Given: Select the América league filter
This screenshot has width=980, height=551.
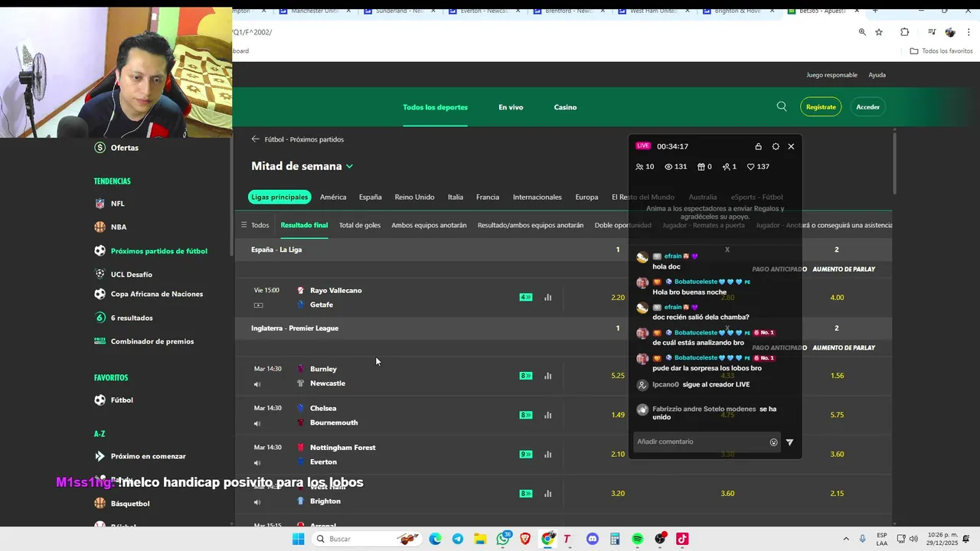Looking at the screenshot, I should (x=333, y=197).
